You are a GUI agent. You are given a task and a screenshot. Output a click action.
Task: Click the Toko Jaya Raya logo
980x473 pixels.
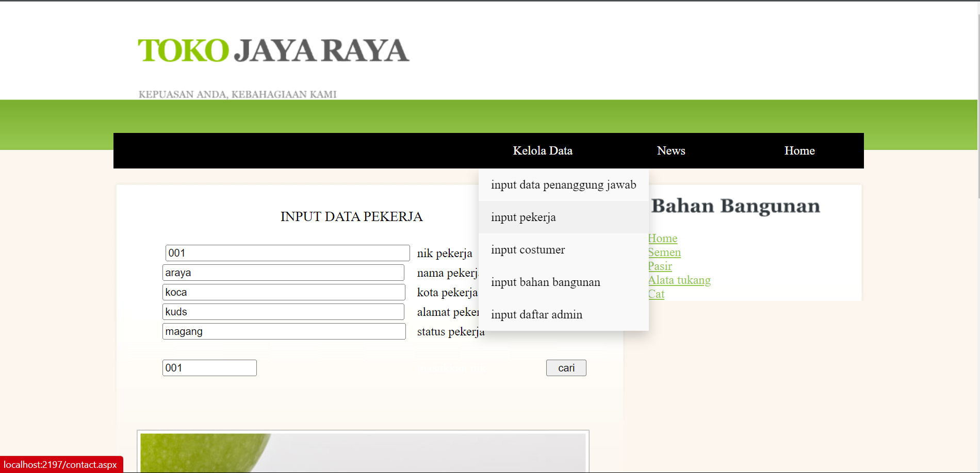pos(272,50)
